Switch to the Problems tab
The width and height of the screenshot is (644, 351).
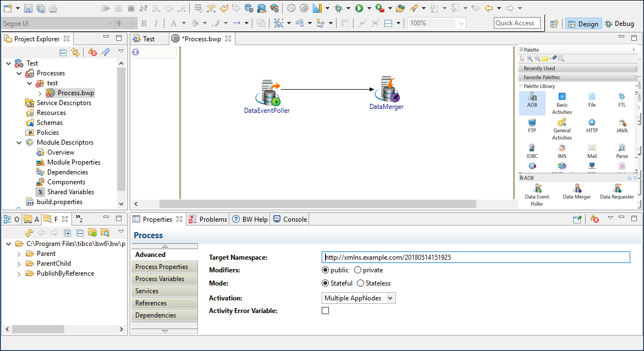208,219
